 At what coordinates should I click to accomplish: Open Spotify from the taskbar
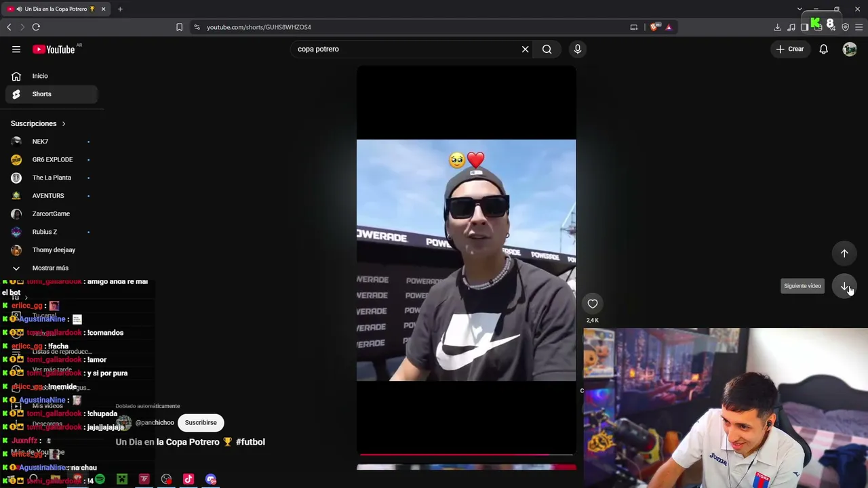(x=100, y=479)
